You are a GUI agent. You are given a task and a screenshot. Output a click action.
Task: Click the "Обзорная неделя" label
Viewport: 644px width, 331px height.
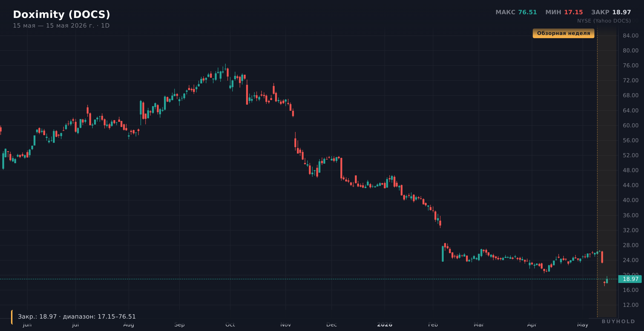[563, 33]
